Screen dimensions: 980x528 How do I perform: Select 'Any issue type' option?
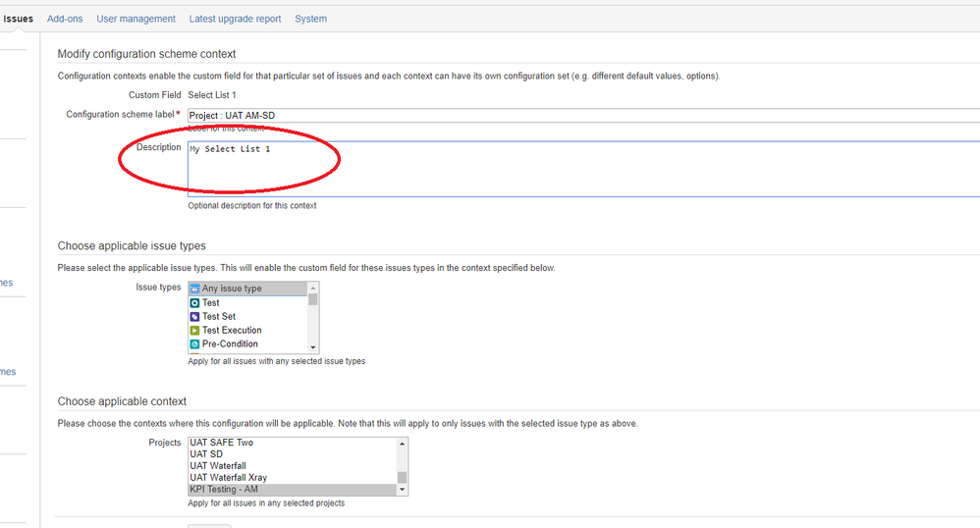[x=248, y=289]
